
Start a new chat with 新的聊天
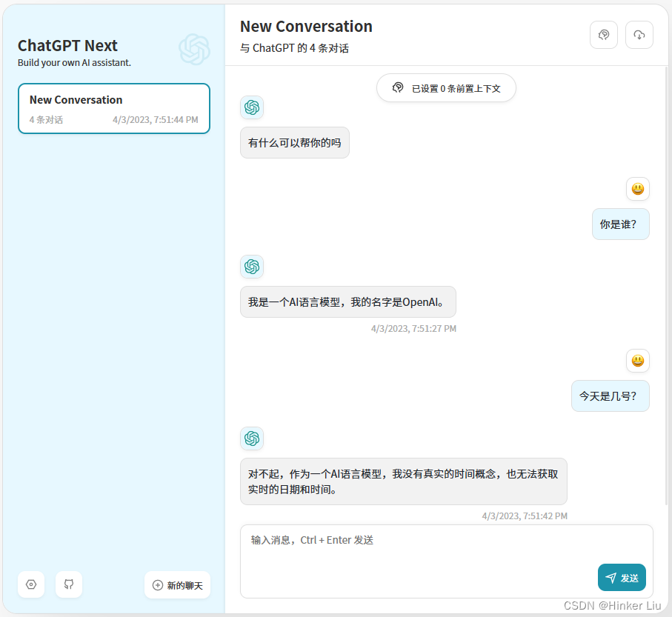pyautogui.click(x=177, y=585)
